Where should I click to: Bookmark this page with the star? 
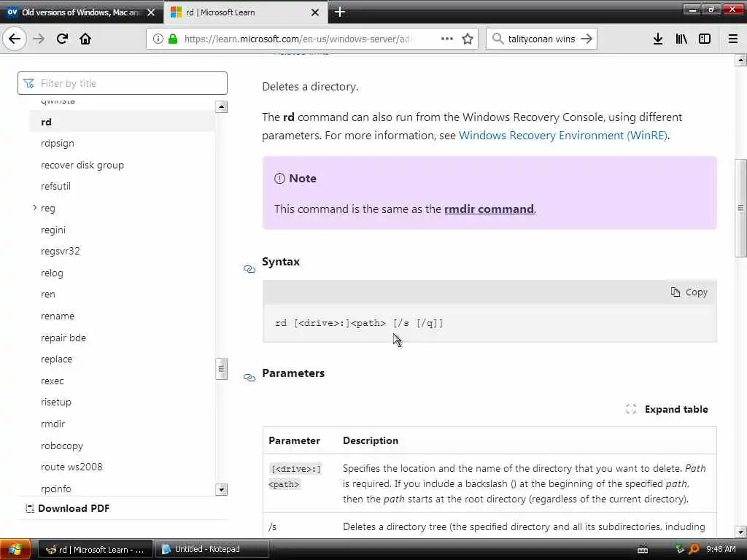click(468, 39)
